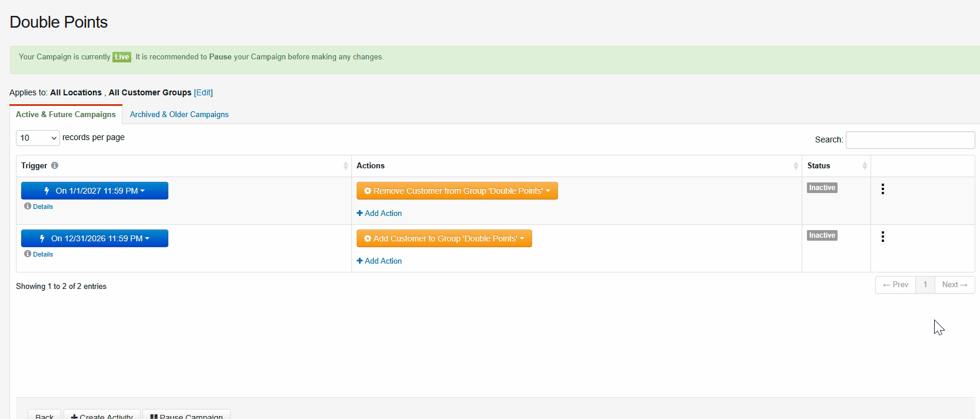Add Action to Remove Customer row
The image size is (980, 419).
click(x=379, y=213)
